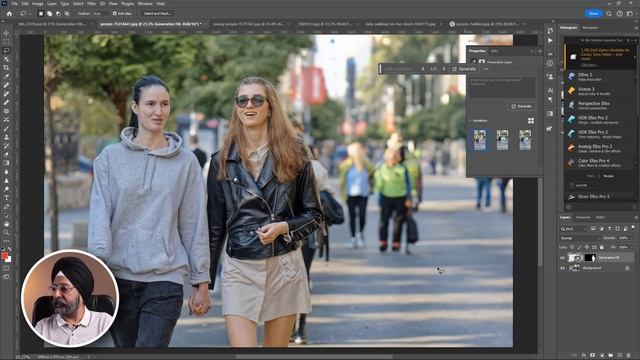Choose Intersect with selection mode icon
Viewport: 640px width, 360px height.
(x=67, y=13)
